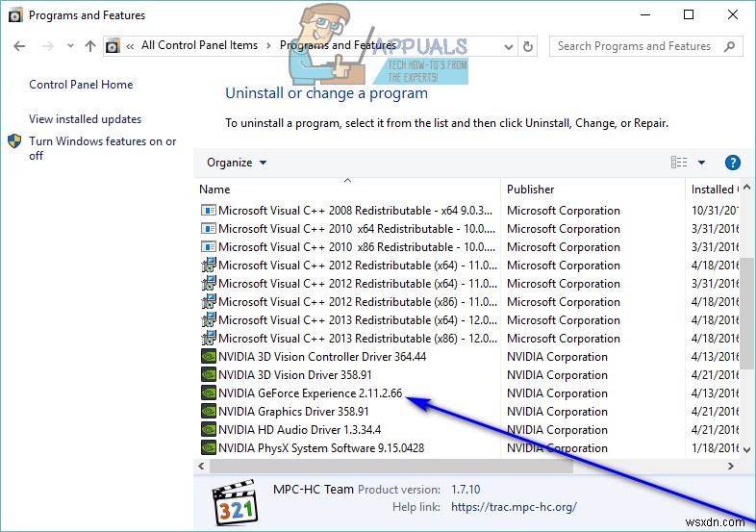Select NVIDIA PhysX System Software 9.15.0428 entry
Image resolution: width=756 pixels, height=532 pixels.
pyautogui.click(x=321, y=448)
